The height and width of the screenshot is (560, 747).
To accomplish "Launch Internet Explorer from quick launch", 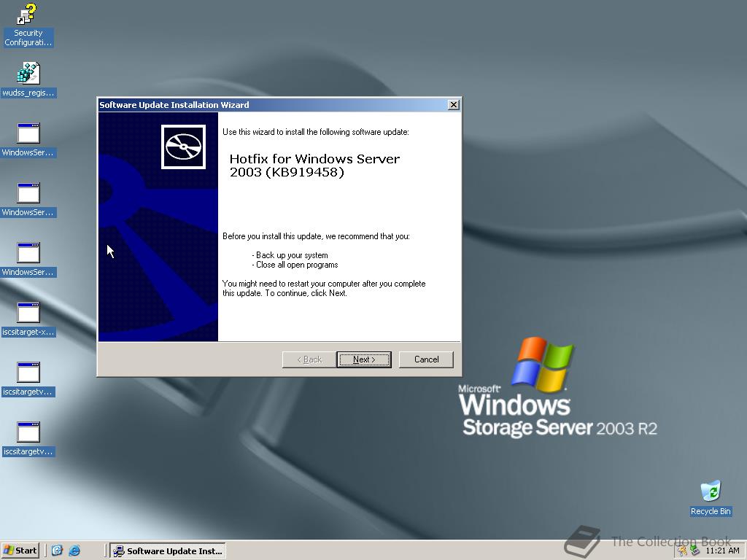I will 74,551.
